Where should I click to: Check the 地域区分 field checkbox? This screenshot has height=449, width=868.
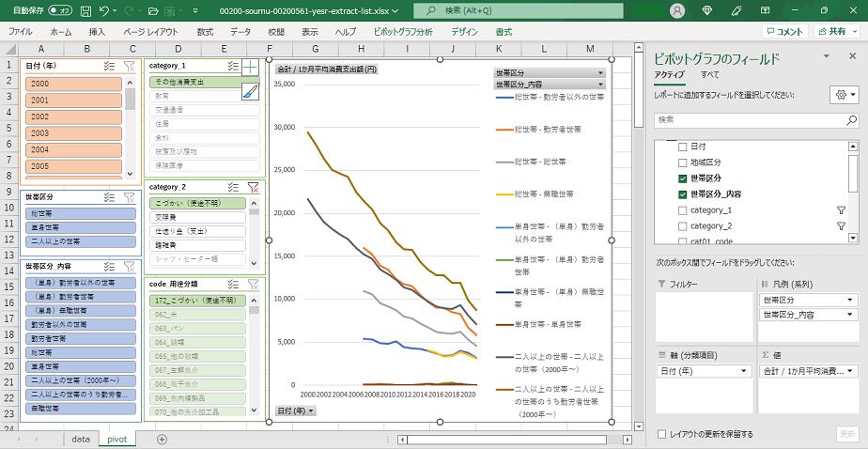click(682, 163)
